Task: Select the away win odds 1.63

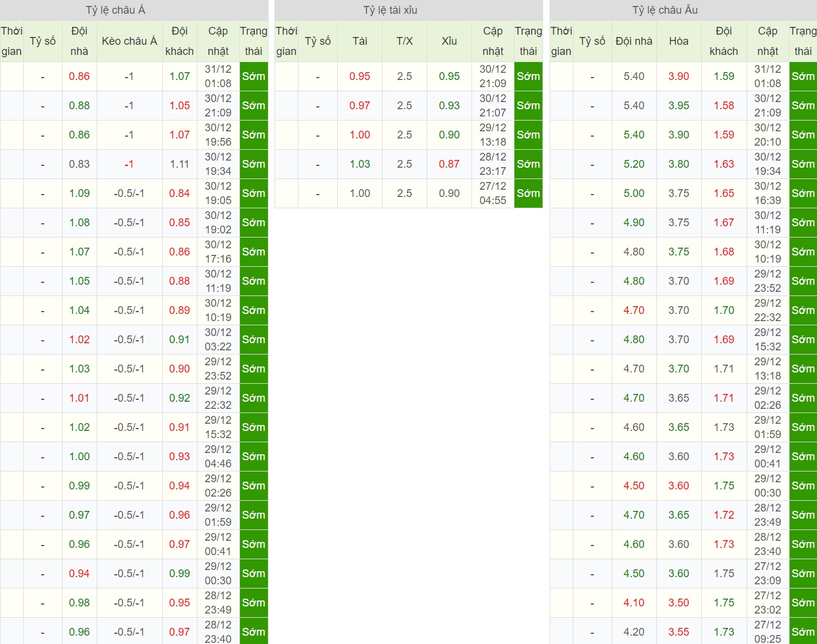Action: click(x=724, y=164)
